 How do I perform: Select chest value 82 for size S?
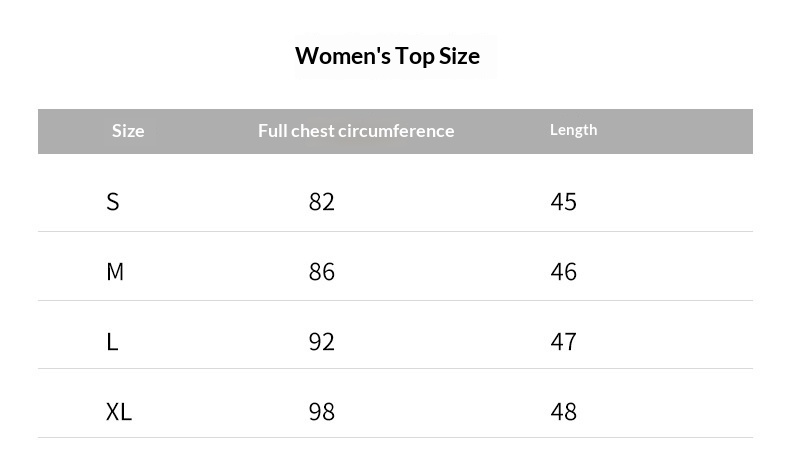pyautogui.click(x=322, y=202)
